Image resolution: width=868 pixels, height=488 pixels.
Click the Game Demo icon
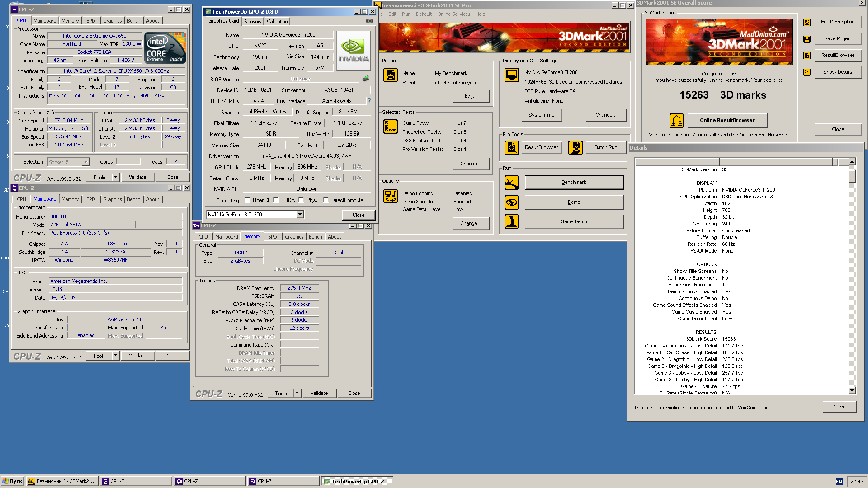(512, 221)
